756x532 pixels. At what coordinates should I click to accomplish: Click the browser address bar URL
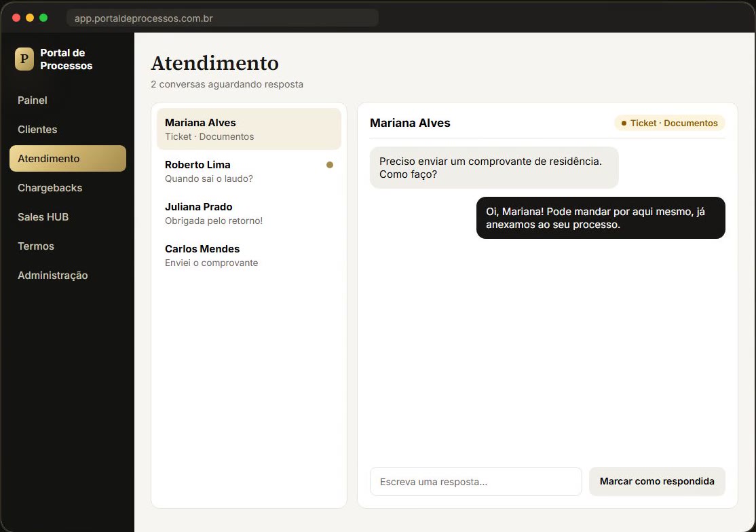coord(223,18)
